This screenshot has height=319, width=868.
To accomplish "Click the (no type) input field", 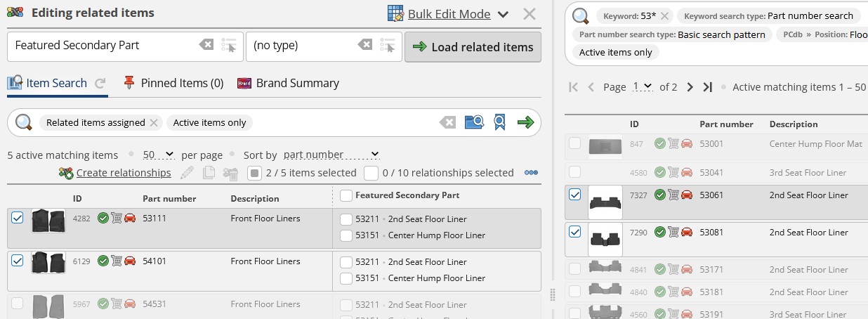I will [x=302, y=45].
